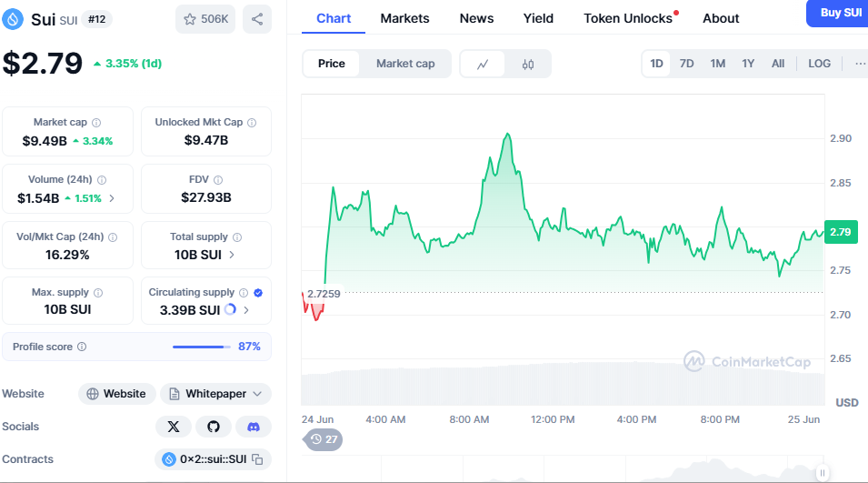Expand the Whitepaper dropdown

(216, 394)
